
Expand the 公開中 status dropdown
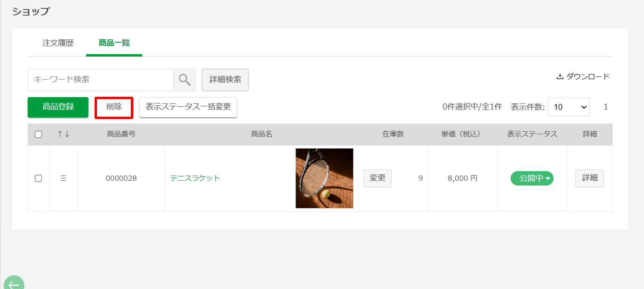[532, 178]
